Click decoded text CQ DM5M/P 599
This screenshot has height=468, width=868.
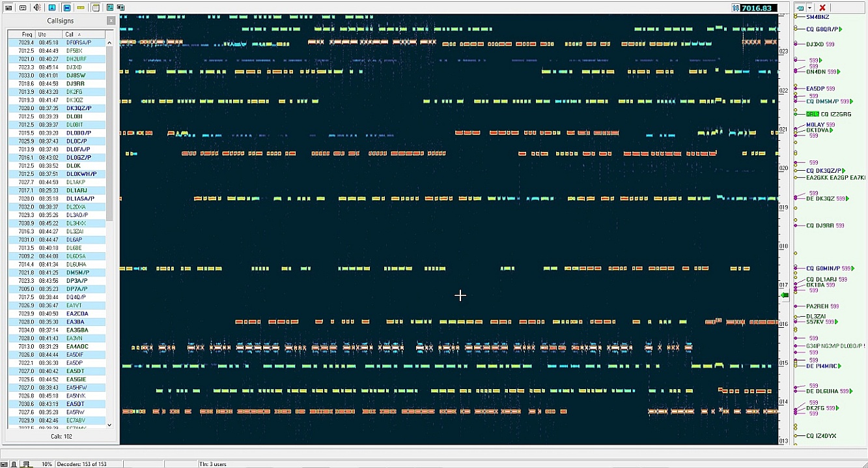tap(828, 102)
